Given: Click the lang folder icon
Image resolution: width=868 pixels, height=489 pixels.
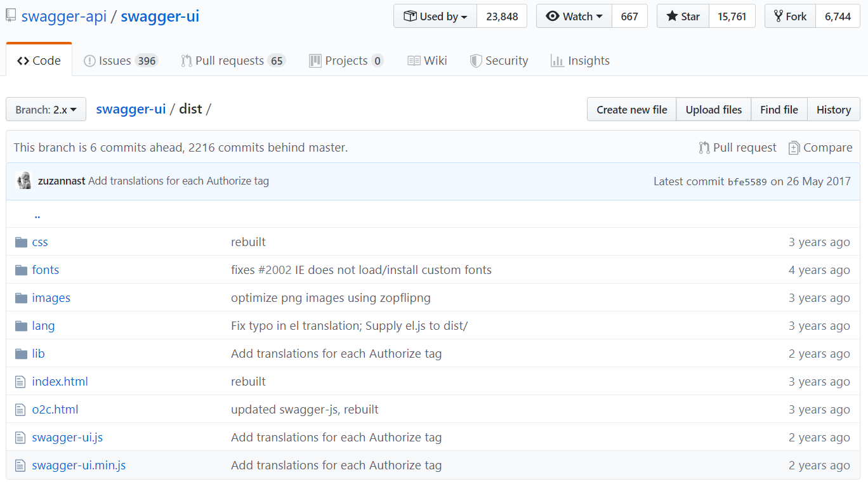Looking at the screenshot, I should click(x=22, y=326).
